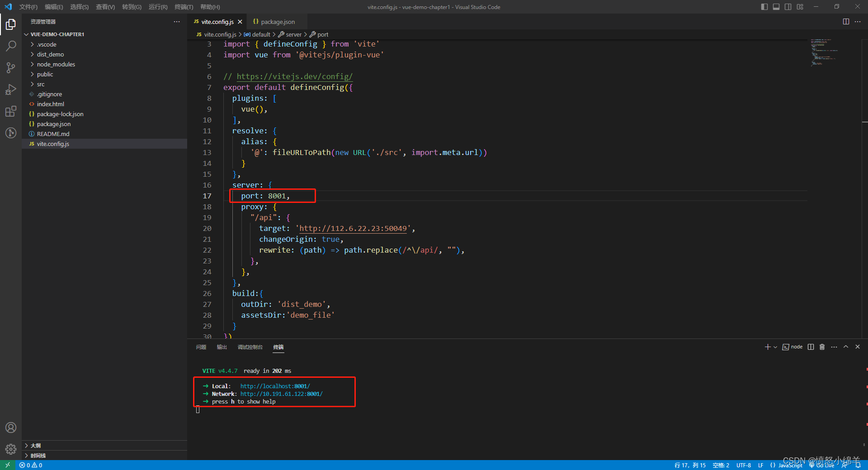Expand the Timeline (时间线) section
Viewport: 868px width, 470px height.
pyautogui.click(x=104, y=456)
